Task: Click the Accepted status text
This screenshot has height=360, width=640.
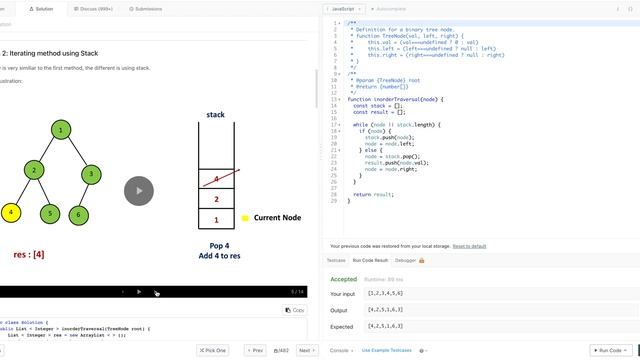Action: pyautogui.click(x=344, y=279)
